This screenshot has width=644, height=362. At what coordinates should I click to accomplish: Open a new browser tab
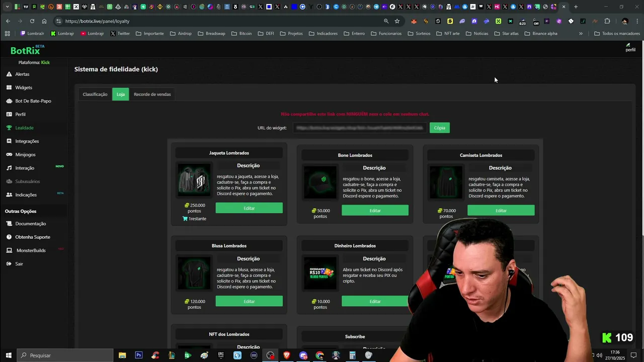pos(576,7)
